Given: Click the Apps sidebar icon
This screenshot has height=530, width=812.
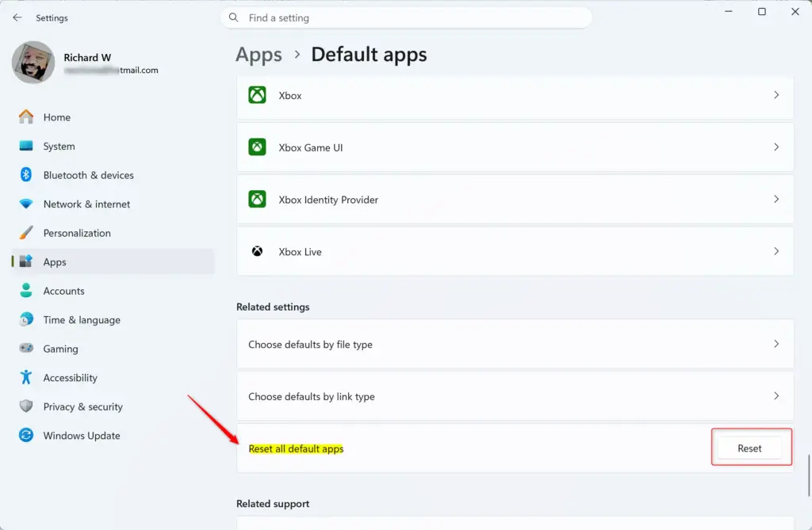Looking at the screenshot, I should 26,261.
